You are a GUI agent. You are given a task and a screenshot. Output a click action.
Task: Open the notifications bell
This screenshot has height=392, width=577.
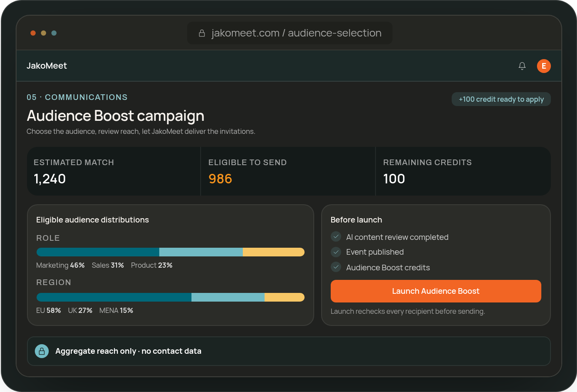click(522, 66)
